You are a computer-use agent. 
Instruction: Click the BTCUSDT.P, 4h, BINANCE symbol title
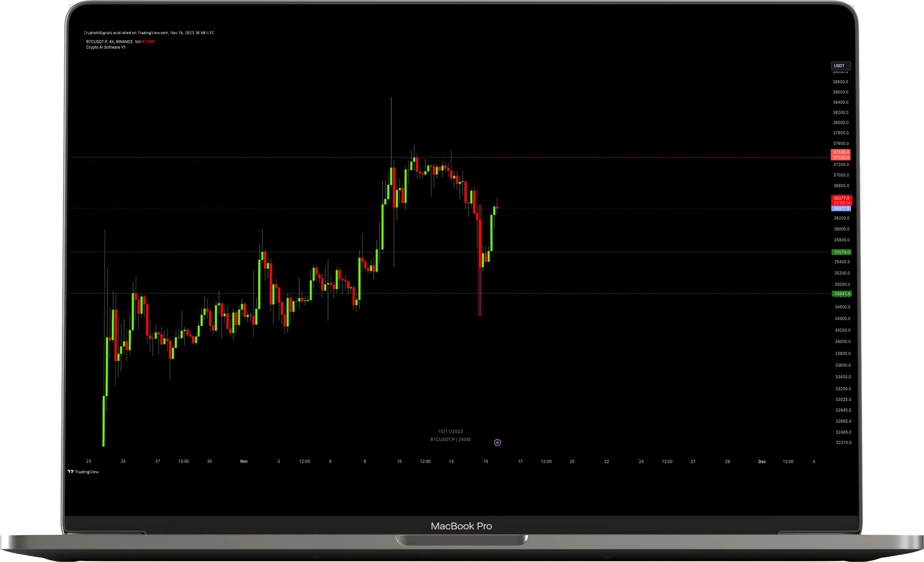[109, 41]
